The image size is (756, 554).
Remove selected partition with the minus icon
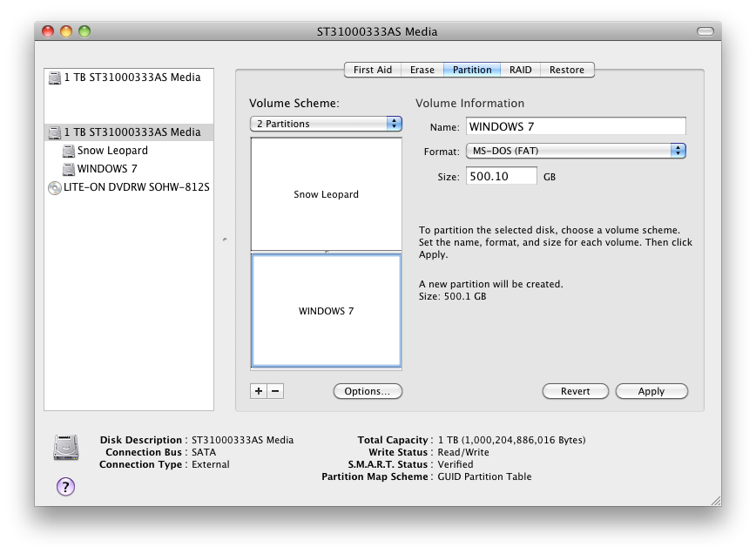point(275,391)
